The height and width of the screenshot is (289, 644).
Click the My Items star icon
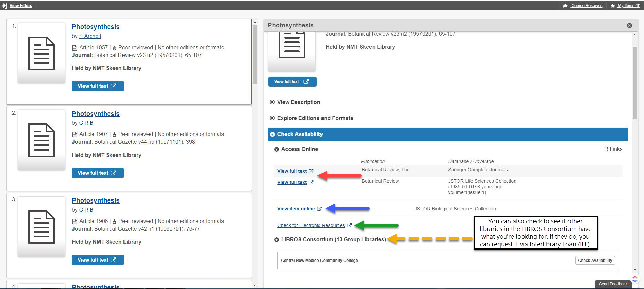pos(613,6)
